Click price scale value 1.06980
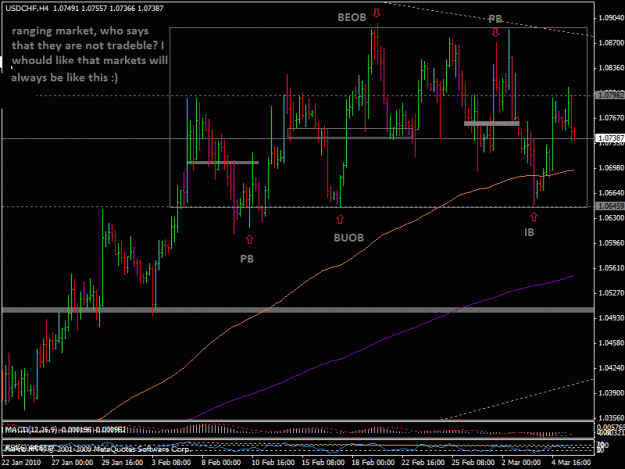 coord(611,168)
